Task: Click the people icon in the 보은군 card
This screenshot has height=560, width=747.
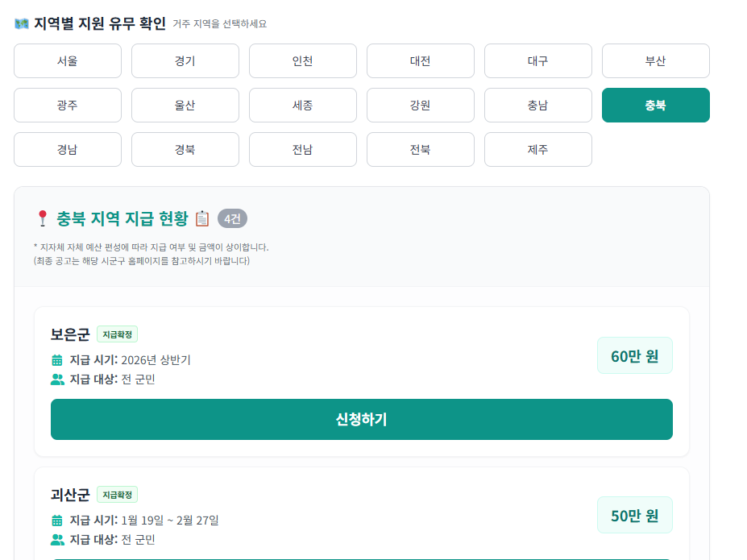Action: click(x=57, y=380)
